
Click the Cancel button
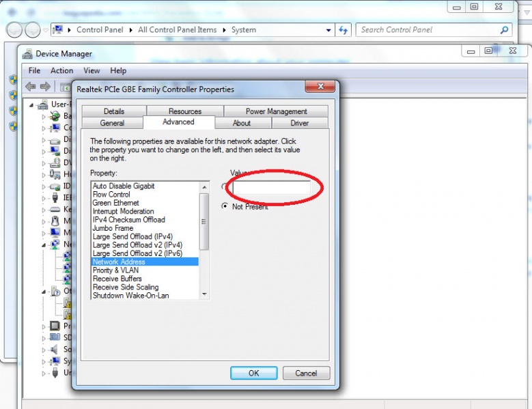306,373
